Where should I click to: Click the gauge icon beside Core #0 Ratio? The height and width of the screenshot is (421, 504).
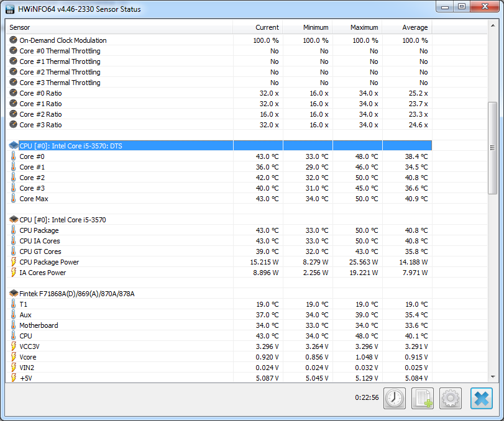[14, 93]
